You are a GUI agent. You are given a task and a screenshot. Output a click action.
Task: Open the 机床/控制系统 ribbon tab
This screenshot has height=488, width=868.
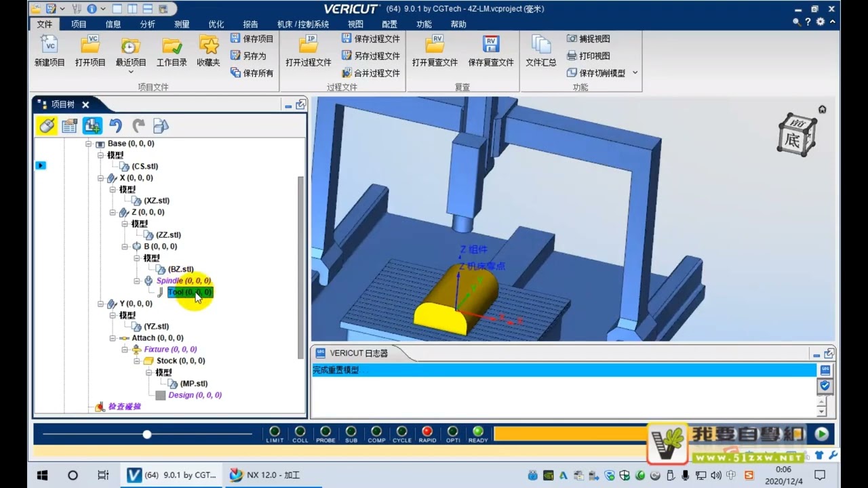click(303, 24)
